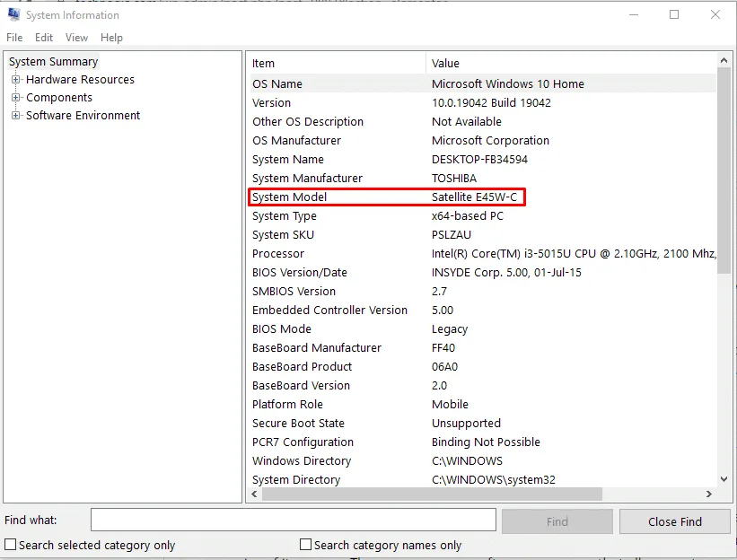
Task: Select the Windows Directory row
Action: click(483, 461)
